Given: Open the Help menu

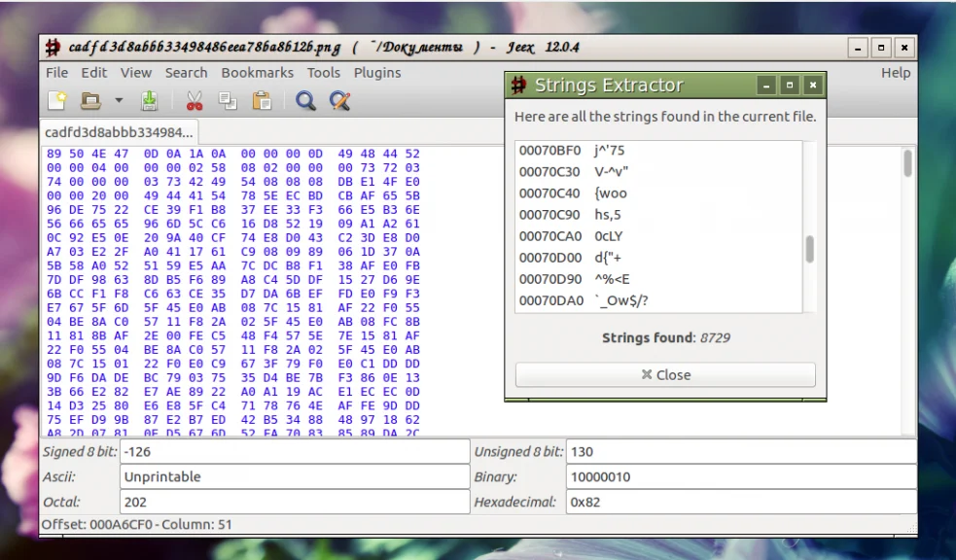Looking at the screenshot, I should click(896, 73).
